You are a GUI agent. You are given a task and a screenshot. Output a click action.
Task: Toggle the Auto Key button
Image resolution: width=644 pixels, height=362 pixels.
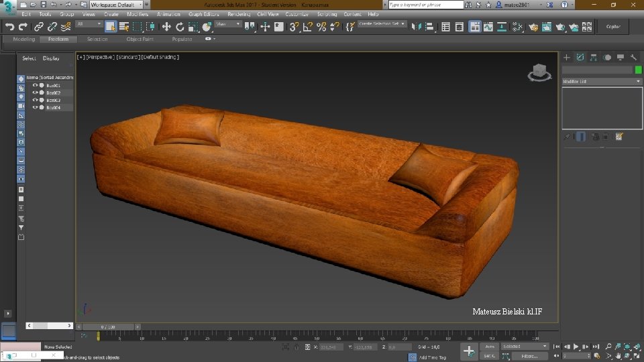(490, 347)
